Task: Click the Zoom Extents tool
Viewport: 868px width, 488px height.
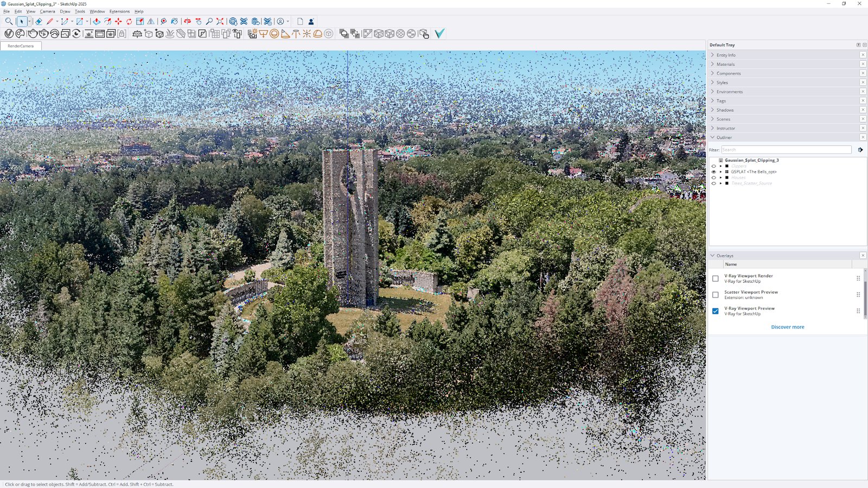Action: (220, 22)
